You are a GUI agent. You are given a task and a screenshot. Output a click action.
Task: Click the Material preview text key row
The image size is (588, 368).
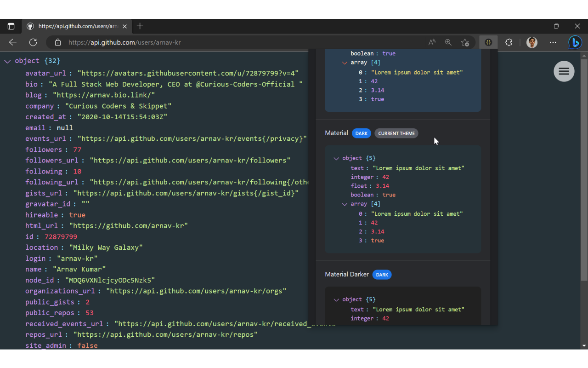[x=407, y=168]
